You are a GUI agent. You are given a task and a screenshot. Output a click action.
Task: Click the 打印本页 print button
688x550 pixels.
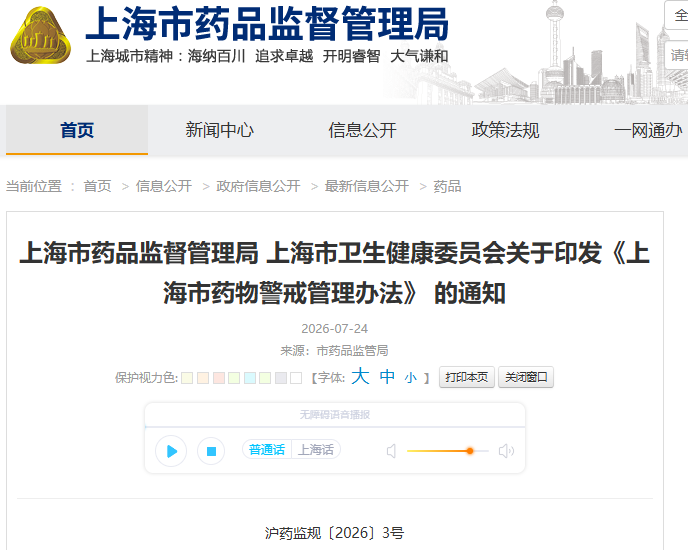pyautogui.click(x=467, y=377)
